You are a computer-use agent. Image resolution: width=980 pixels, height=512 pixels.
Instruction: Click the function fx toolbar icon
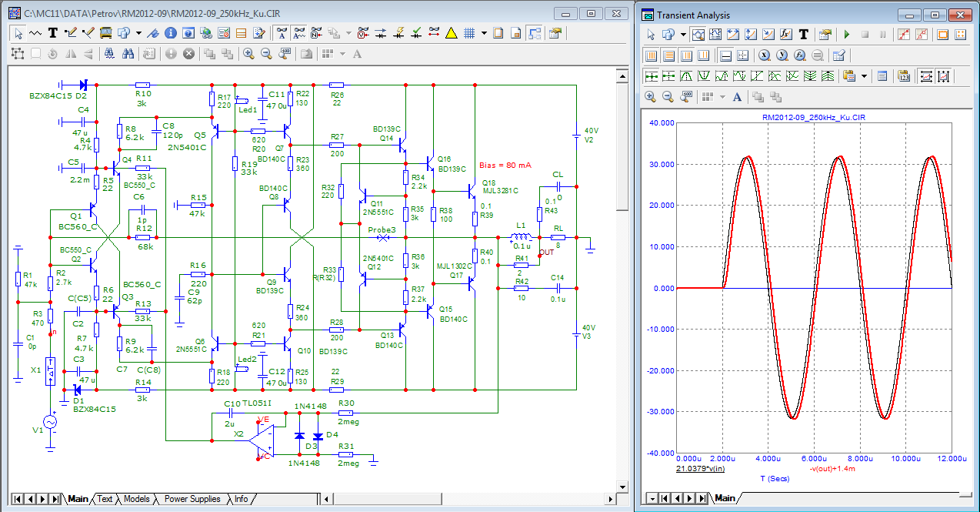click(786, 35)
